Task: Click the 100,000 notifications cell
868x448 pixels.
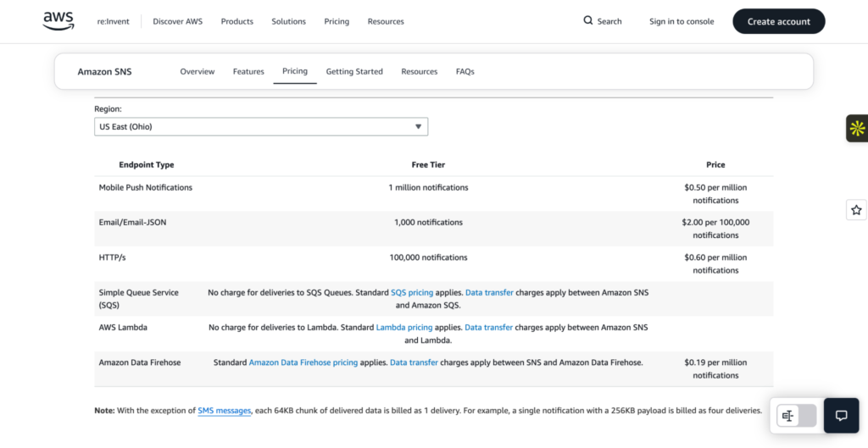Action: 428,257
